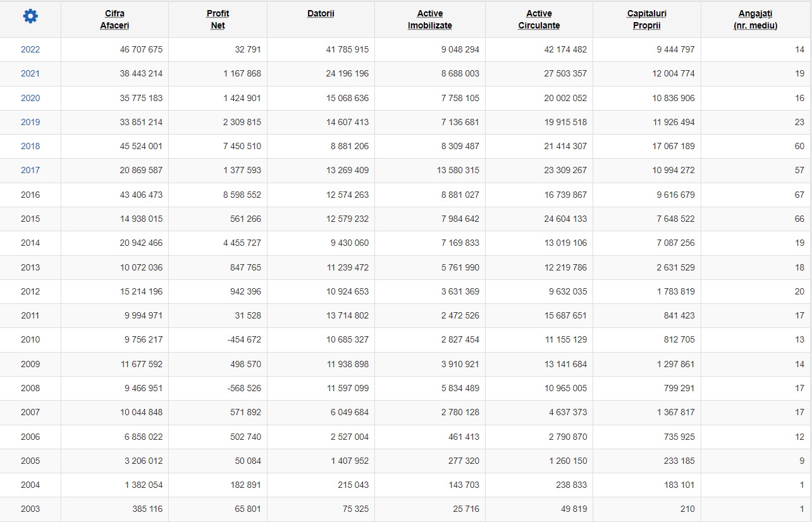Click current assets value 42 174 482
The width and height of the screenshot is (812, 522).
(566, 49)
